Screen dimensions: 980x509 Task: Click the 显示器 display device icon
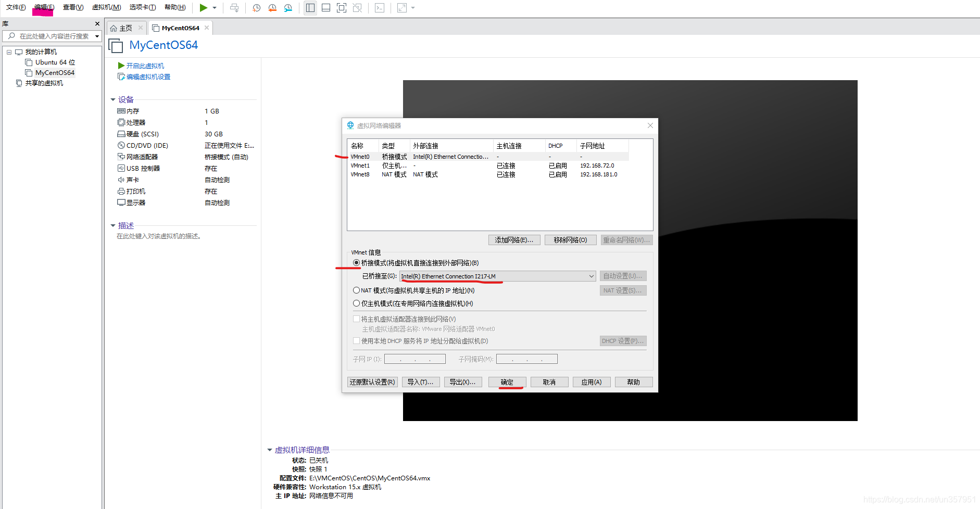121,202
